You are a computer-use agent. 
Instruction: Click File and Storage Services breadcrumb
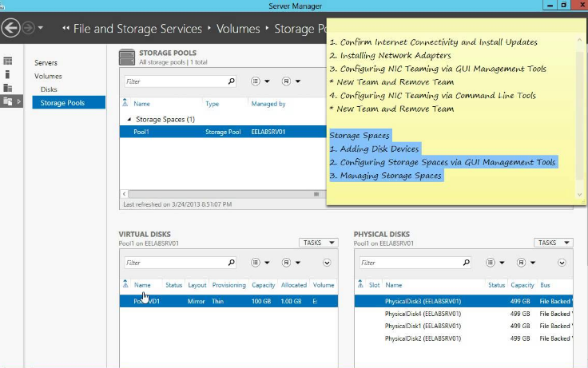click(x=137, y=29)
